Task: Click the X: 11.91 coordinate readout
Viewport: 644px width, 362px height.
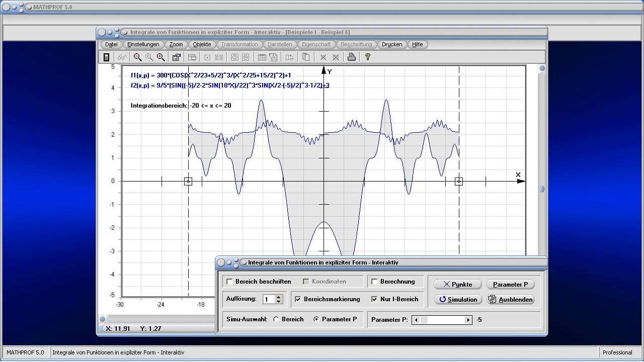Action: click(118, 329)
